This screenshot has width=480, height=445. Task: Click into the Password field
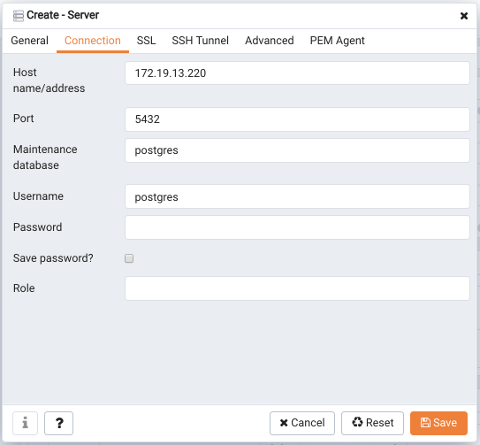coord(297,227)
